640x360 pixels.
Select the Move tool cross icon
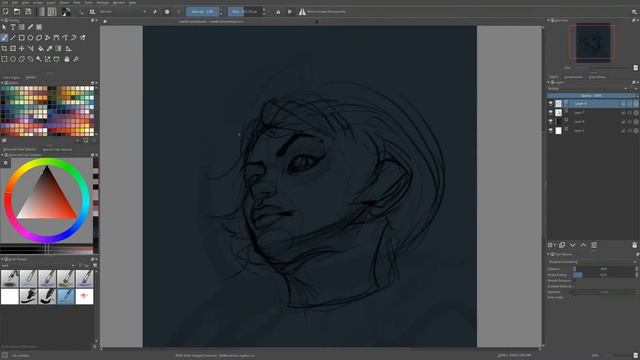pos(22,49)
